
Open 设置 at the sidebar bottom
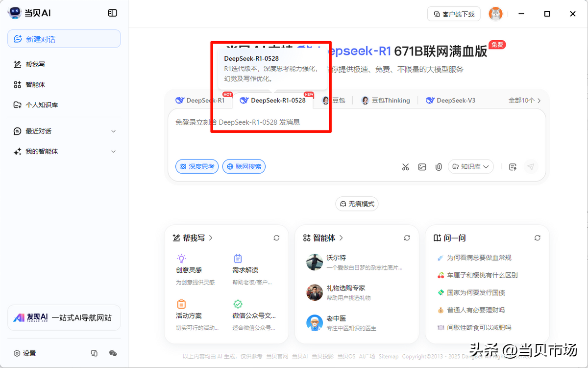pyautogui.click(x=25, y=353)
